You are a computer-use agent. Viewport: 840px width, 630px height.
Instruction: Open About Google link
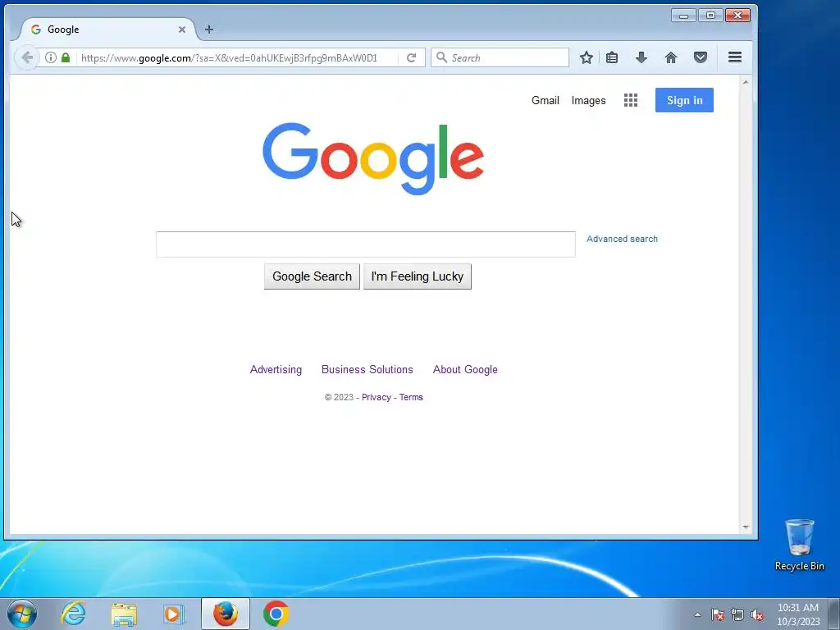click(465, 370)
